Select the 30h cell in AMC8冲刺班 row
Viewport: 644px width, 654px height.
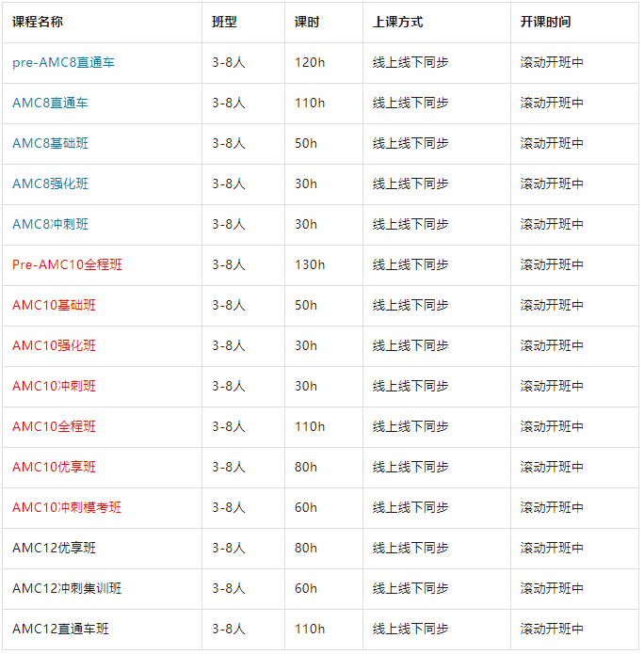point(324,224)
